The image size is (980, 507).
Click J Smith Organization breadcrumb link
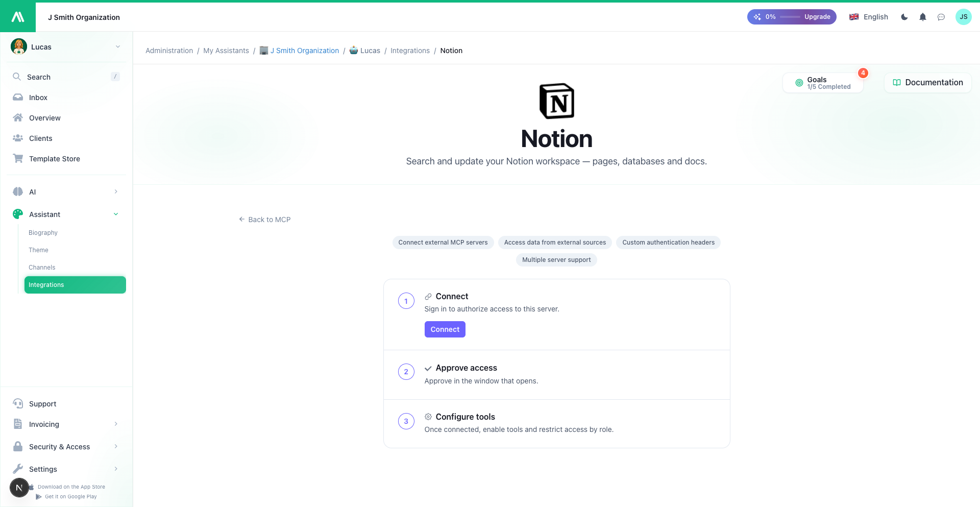pyautogui.click(x=305, y=51)
